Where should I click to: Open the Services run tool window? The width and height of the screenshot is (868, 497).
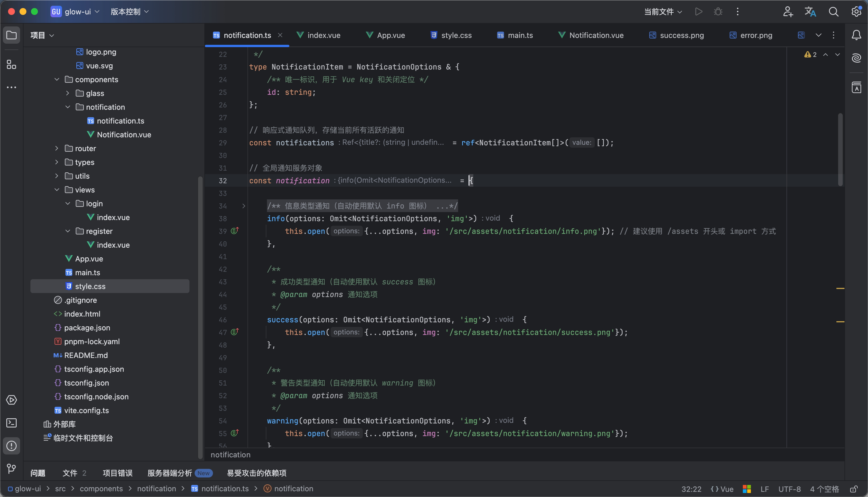(x=11, y=400)
